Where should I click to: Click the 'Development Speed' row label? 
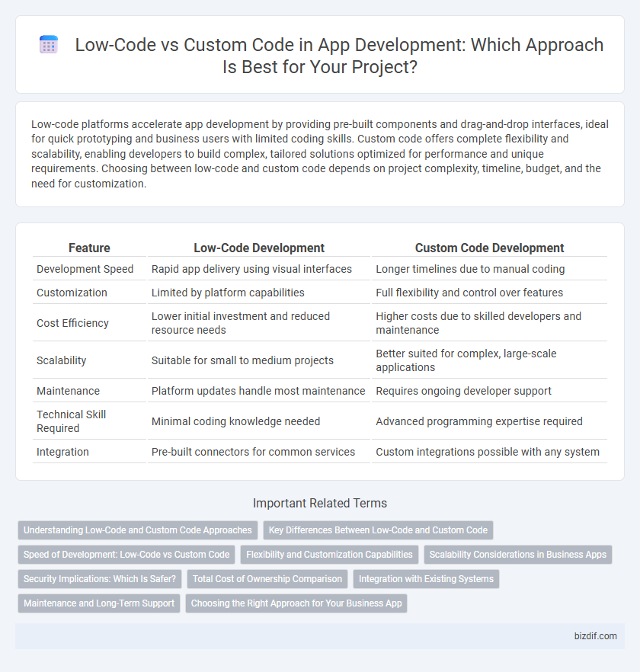pos(85,269)
